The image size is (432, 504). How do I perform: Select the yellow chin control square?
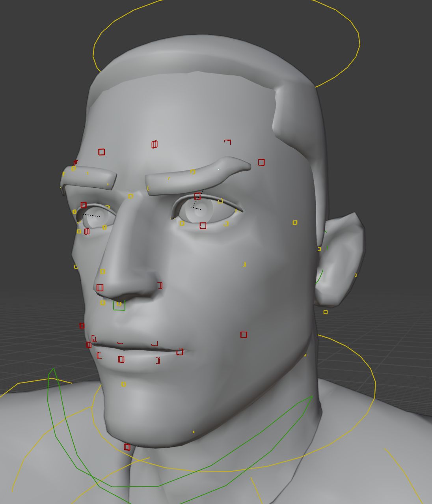click(x=123, y=384)
